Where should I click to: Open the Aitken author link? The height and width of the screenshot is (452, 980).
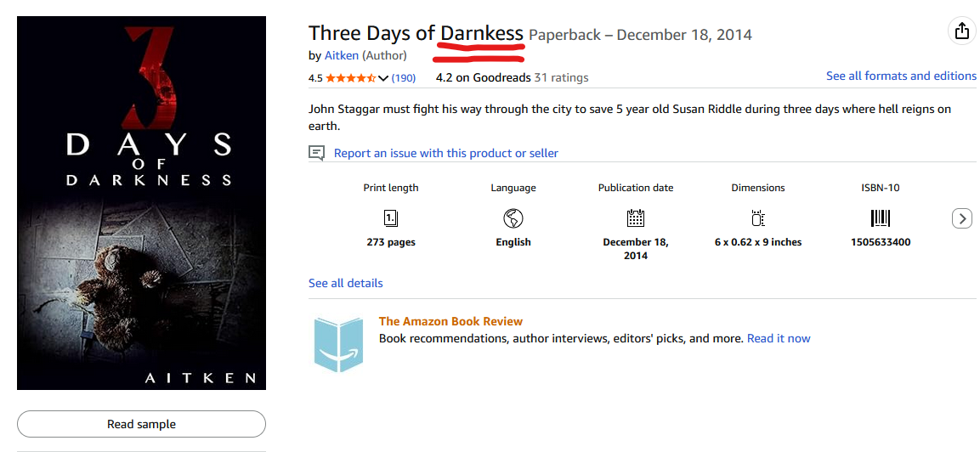pyautogui.click(x=342, y=55)
